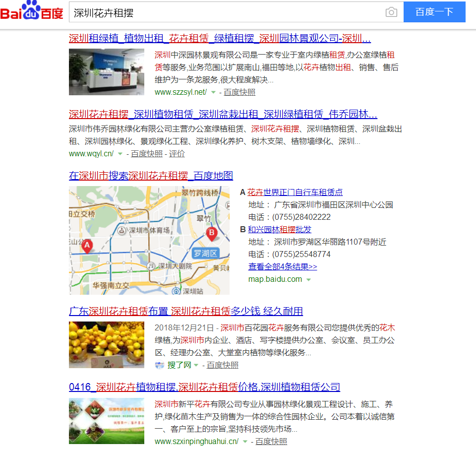Screen dimensions: 476x452
Task: Click the map.baidu.com URL
Action: pos(275,279)
